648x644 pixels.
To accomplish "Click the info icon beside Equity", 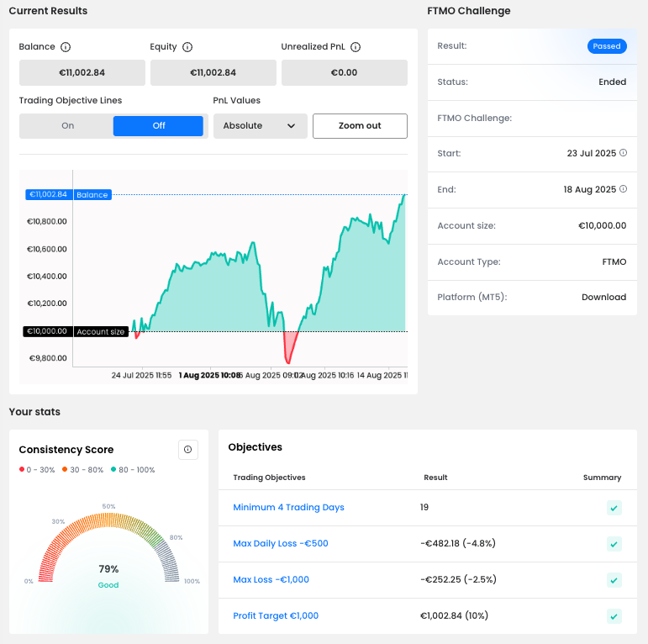I will pyautogui.click(x=187, y=47).
